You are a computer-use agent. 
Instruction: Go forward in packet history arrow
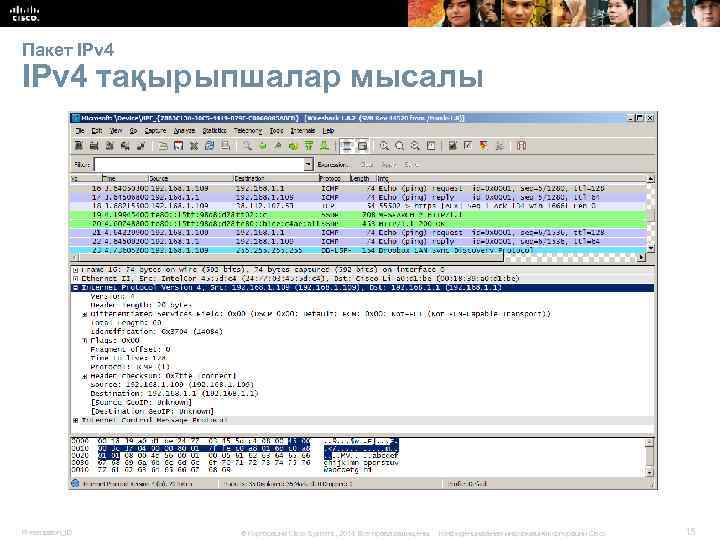(x=278, y=146)
